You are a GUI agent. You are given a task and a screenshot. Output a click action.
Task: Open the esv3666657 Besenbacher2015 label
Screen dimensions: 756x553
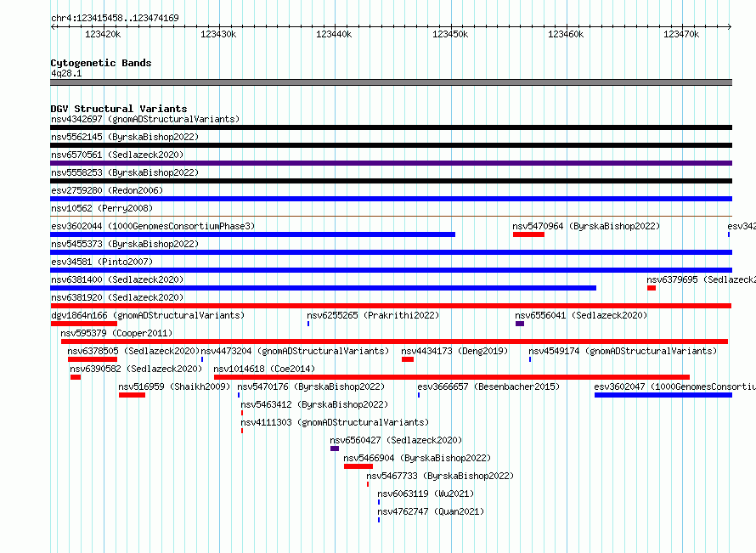[489, 387]
